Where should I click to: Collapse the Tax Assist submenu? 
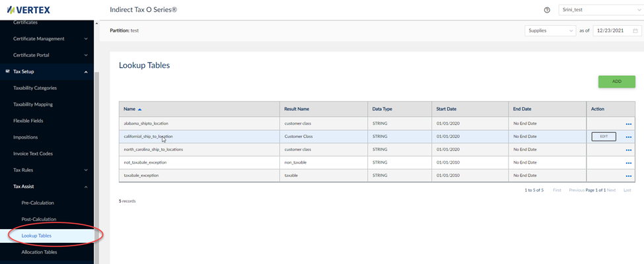point(86,187)
